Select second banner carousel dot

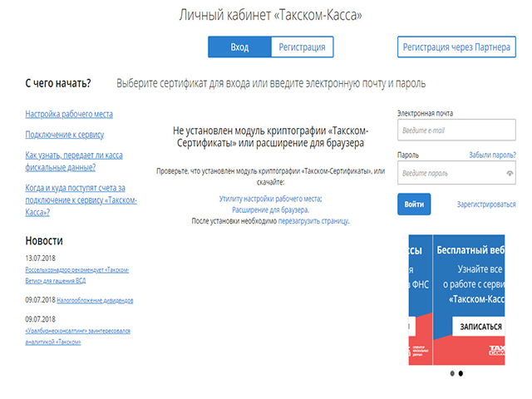(x=461, y=373)
